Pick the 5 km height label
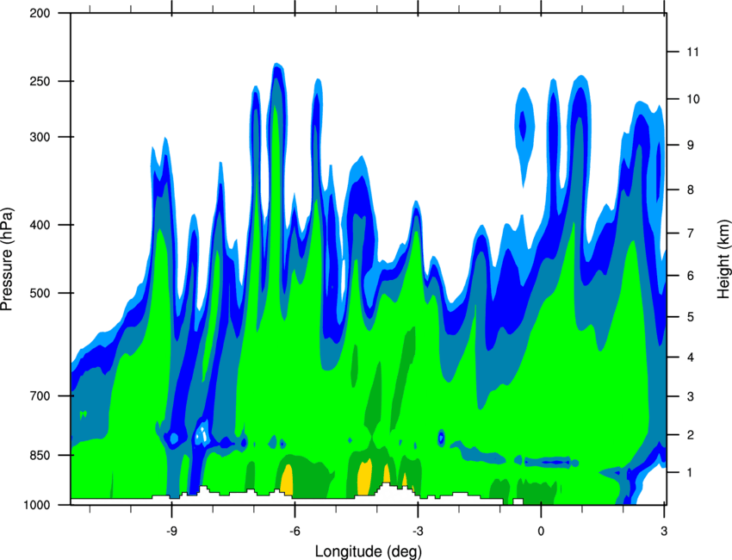The height and width of the screenshot is (560, 732). point(690,317)
